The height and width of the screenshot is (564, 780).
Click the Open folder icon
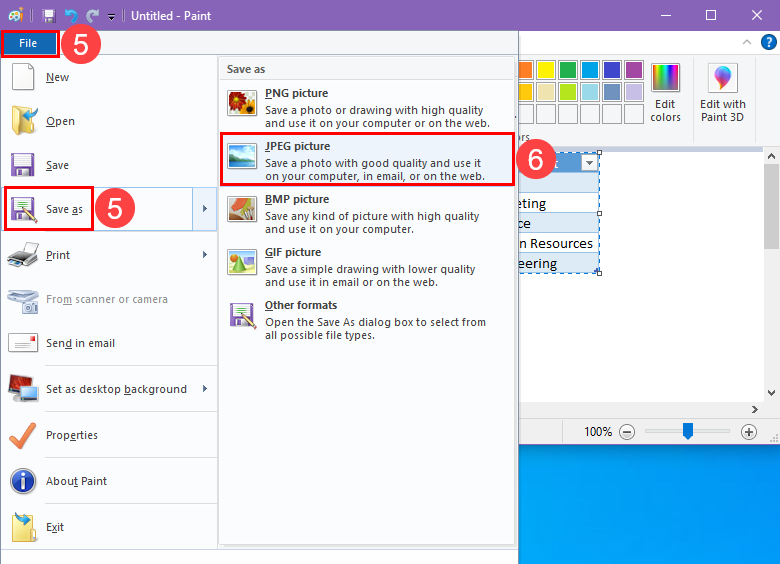click(x=24, y=120)
